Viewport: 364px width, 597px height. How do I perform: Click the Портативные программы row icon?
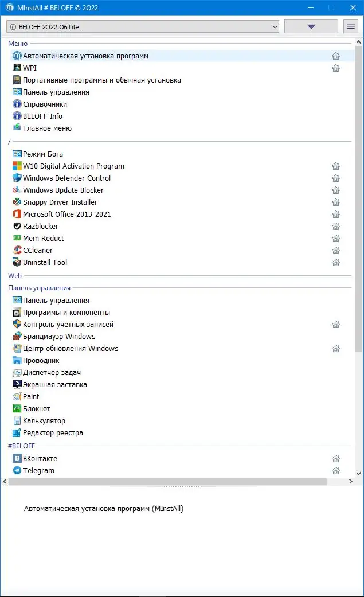(x=17, y=80)
